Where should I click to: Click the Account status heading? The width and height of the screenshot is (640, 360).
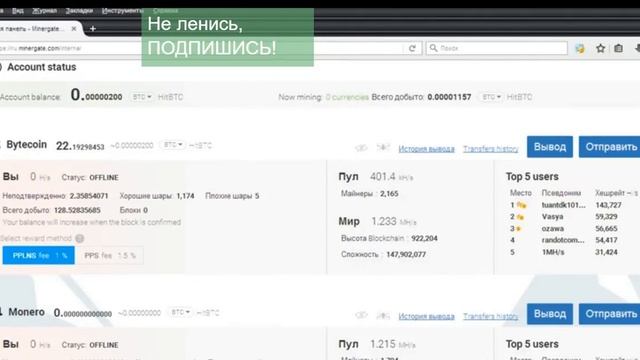pos(42,67)
